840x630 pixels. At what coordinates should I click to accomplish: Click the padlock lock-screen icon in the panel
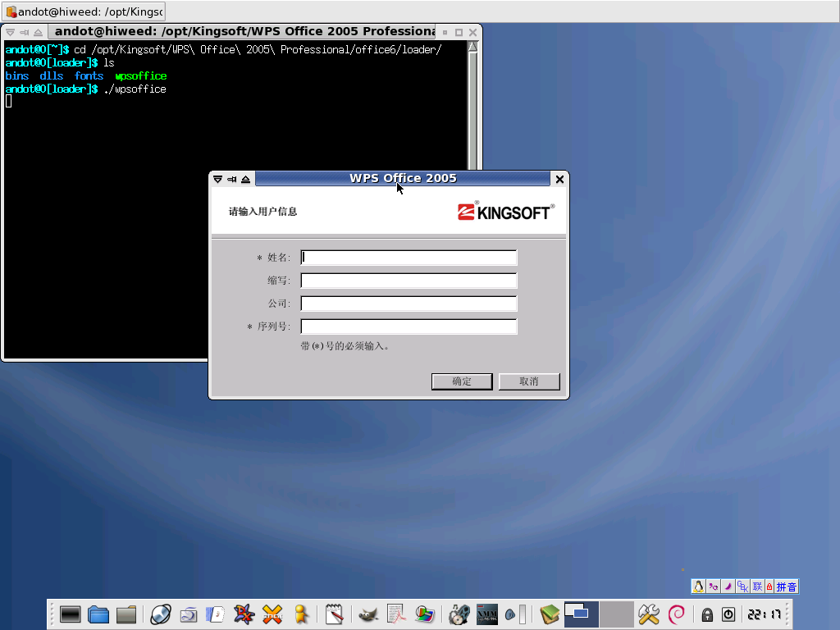point(707,615)
